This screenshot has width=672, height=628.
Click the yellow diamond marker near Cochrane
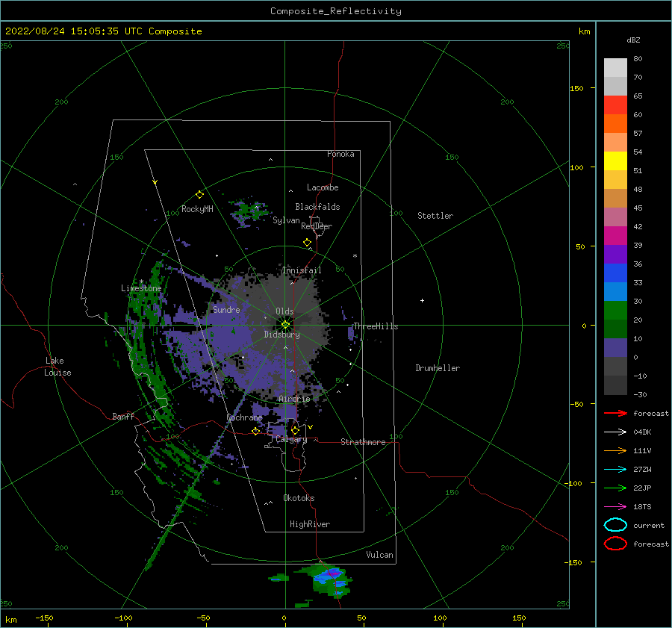pos(256,432)
